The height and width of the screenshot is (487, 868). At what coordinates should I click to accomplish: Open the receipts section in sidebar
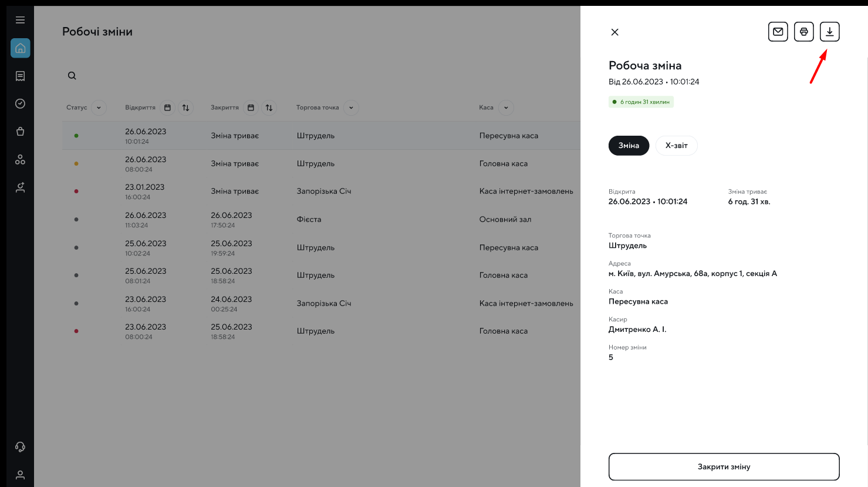pyautogui.click(x=20, y=76)
